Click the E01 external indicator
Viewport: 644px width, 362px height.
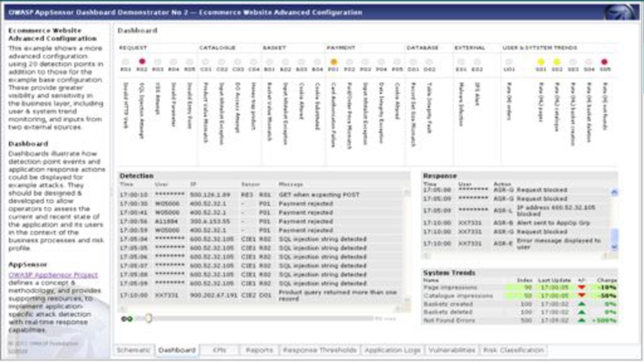pos(461,62)
